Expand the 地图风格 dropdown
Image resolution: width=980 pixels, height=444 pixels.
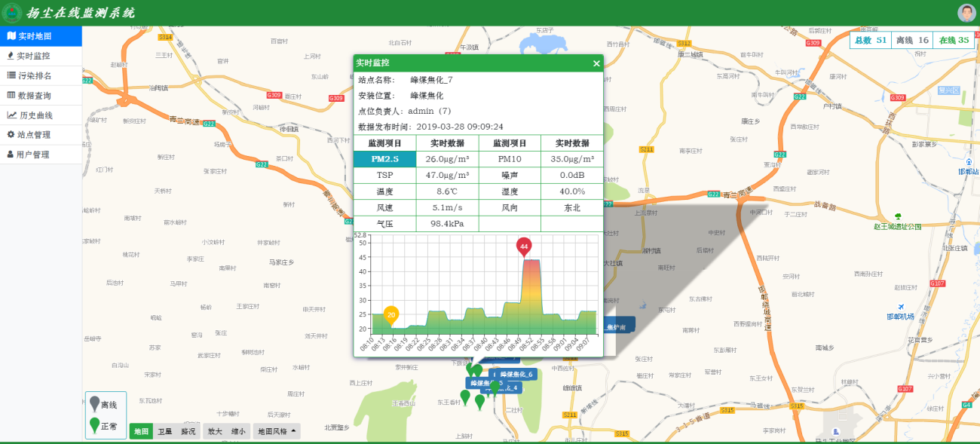pyautogui.click(x=277, y=432)
